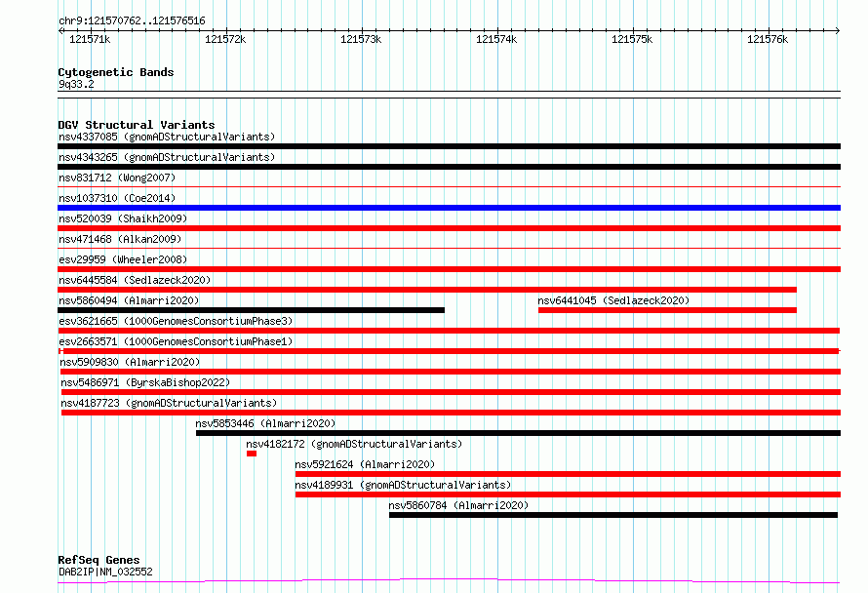Click the ruler's left arrow end
This screenshot has height=593, width=868.
[60, 31]
